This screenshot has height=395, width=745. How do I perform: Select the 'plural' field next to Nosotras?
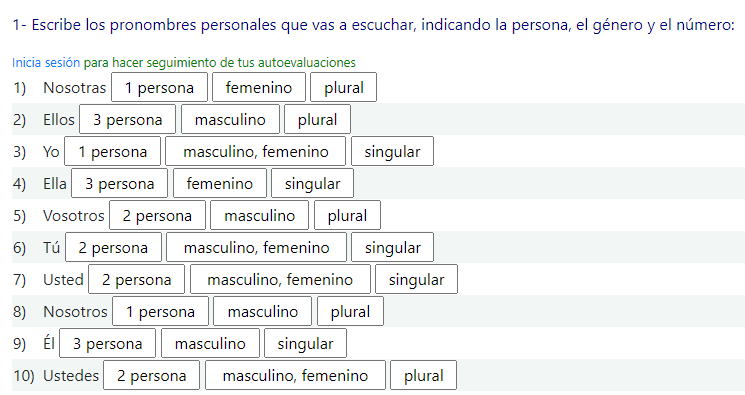[x=344, y=87]
